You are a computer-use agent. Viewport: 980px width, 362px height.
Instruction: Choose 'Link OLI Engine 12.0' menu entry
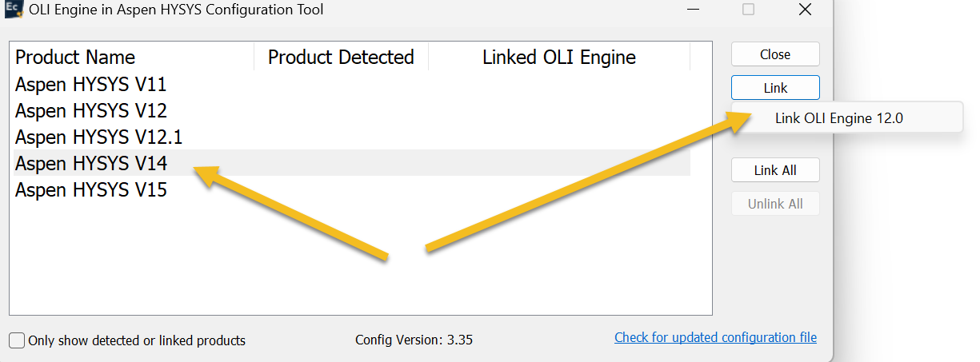point(838,118)
